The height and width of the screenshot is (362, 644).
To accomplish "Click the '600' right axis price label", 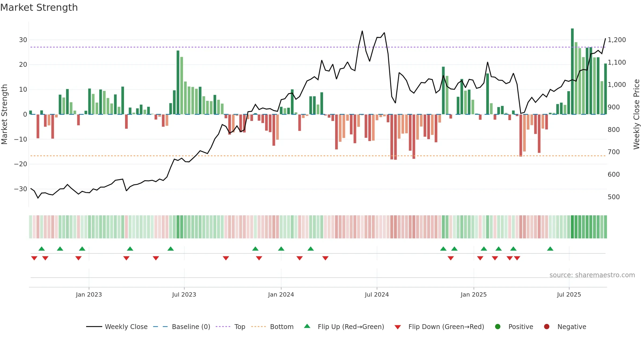I will (614, 175).
